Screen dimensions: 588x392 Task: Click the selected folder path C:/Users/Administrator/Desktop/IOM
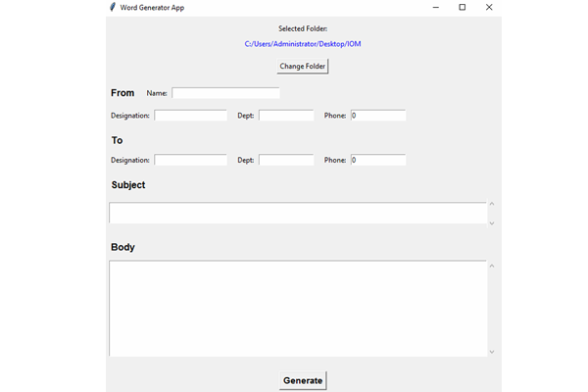click(x=303, y=44)
